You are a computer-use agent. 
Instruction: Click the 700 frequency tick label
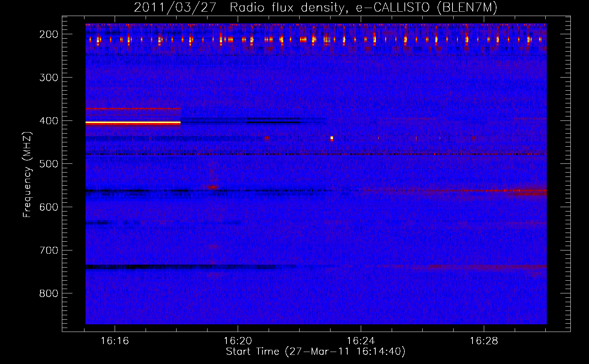(49, 250)
